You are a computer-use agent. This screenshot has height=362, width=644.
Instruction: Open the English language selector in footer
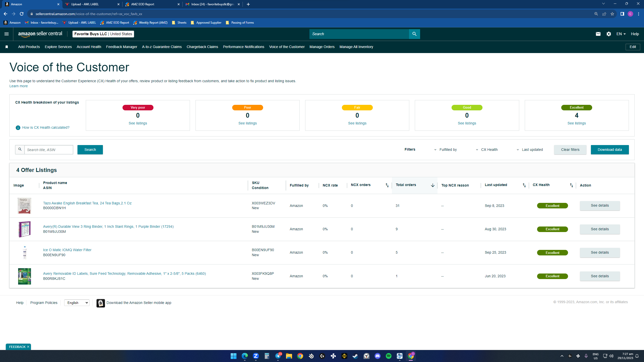pos(77,303)
